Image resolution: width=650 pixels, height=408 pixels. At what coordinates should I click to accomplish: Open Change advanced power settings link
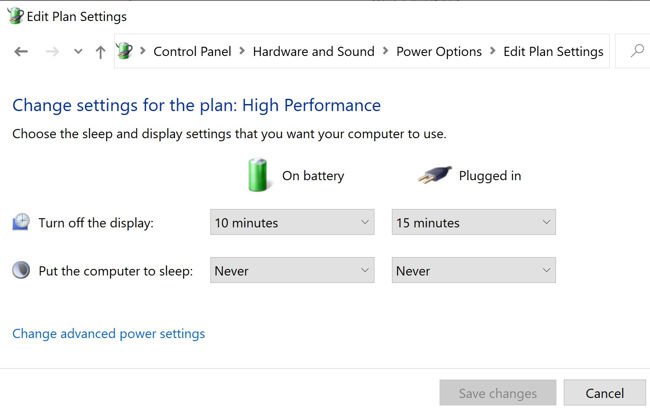(x=108, y=334)
